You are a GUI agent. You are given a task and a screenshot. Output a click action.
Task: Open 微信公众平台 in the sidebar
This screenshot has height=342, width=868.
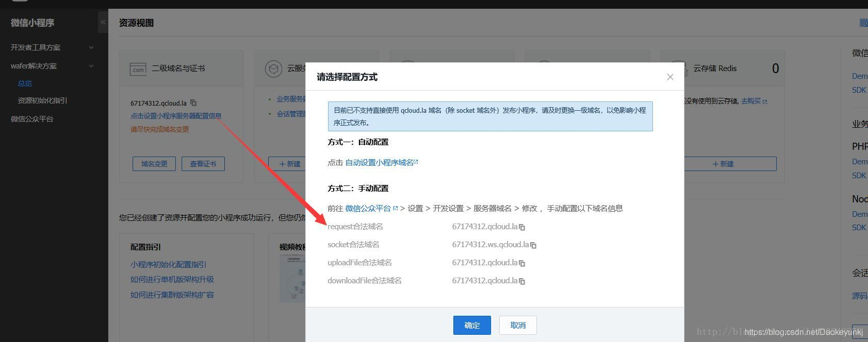[32, 119]
